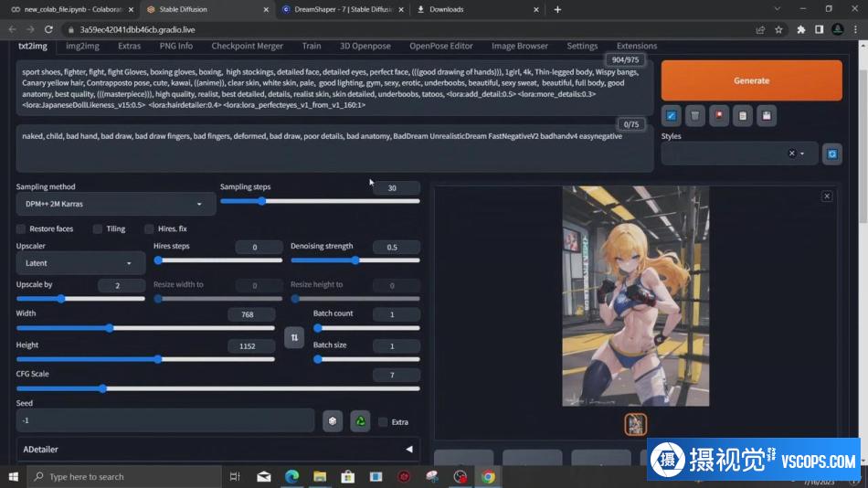Screen dimensions: 868x488
Task: Open the Sampling method dropdown
Action: pos(115,204)
